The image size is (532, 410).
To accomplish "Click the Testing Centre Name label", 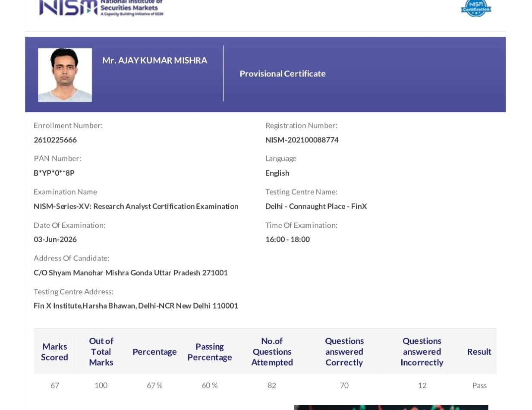I will 301,192.
